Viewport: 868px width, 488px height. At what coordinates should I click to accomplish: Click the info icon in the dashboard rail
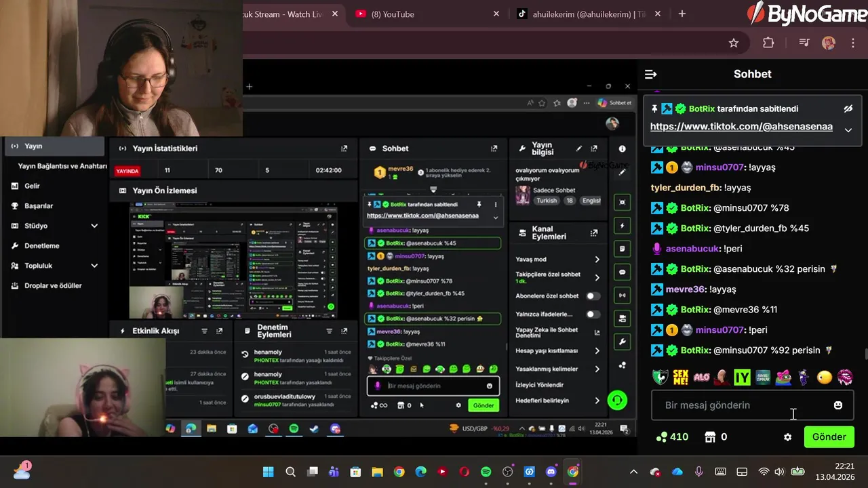[x=622, y=149]
